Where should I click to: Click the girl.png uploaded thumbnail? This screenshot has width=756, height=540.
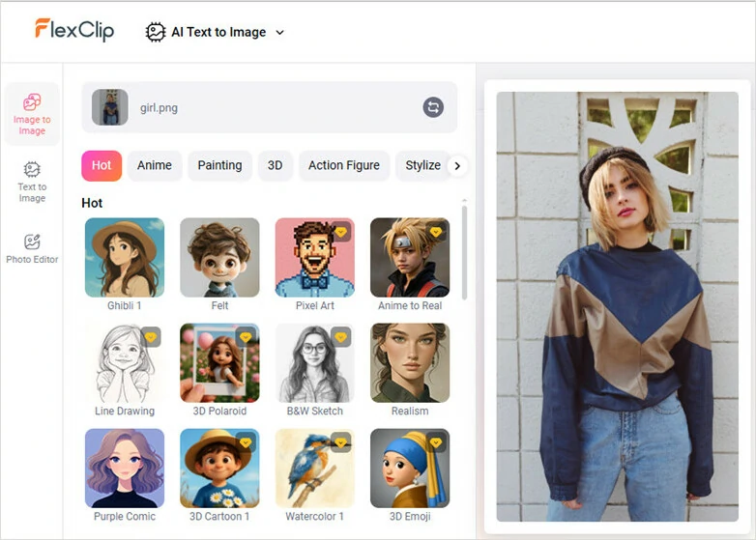[110, 107]
